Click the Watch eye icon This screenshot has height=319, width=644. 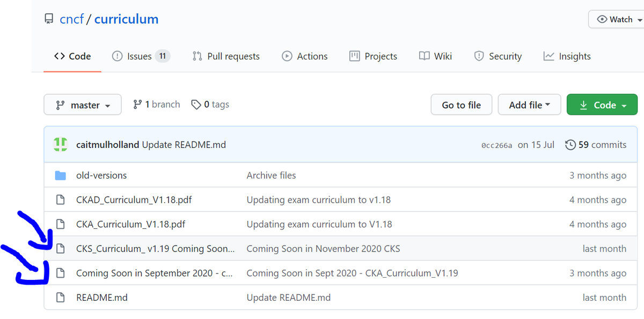[x=602, y=19]
